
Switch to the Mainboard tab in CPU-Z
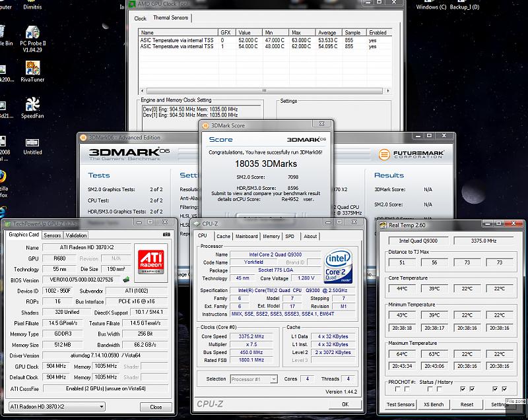coord(246,237)
